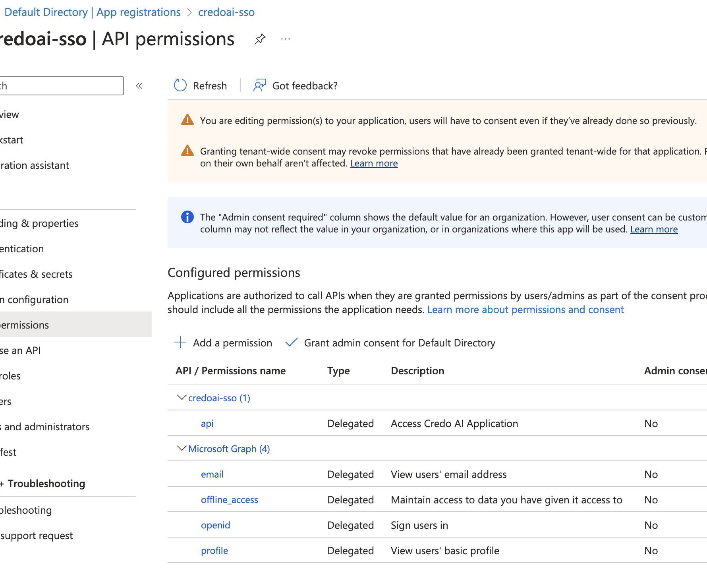Open Learn more link in the Admin consent info notice
707x588 pixels.
(654, 229)
